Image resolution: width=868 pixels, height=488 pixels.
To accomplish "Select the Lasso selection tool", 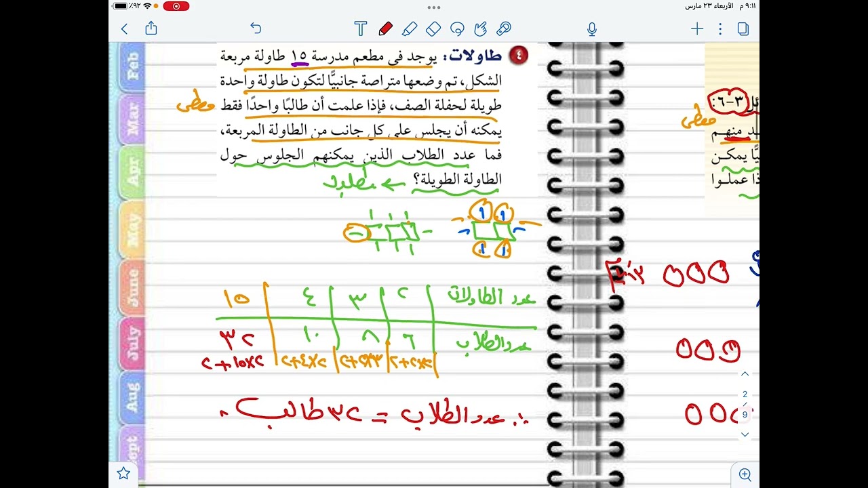I will coord(458,28).
